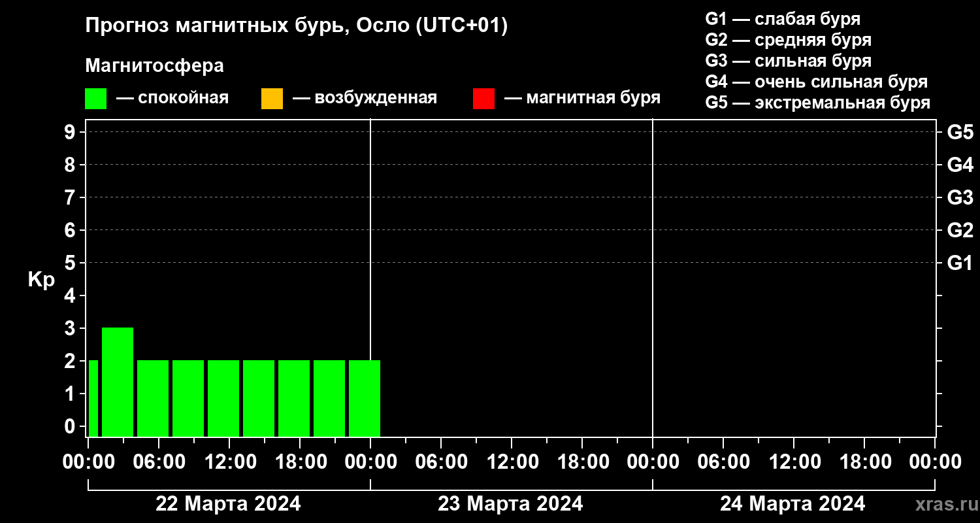Select the 'G2 — средняя буря' legend line

(x=789, y=40)
